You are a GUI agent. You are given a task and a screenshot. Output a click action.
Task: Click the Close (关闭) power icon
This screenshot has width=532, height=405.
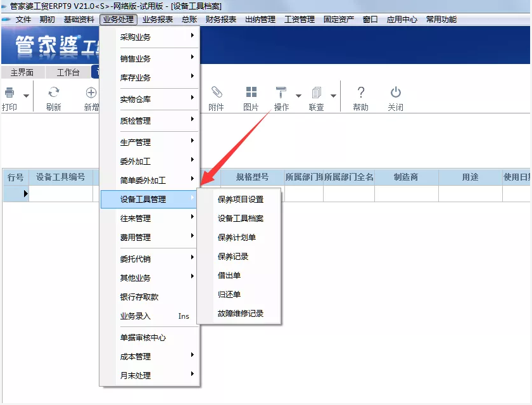[396, 93]
